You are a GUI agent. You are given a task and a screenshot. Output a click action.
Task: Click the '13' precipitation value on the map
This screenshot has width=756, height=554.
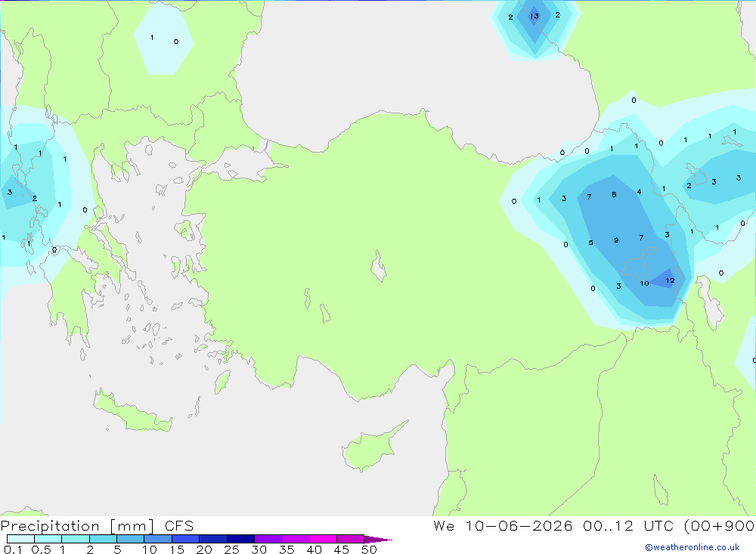[x=534, y=16]
